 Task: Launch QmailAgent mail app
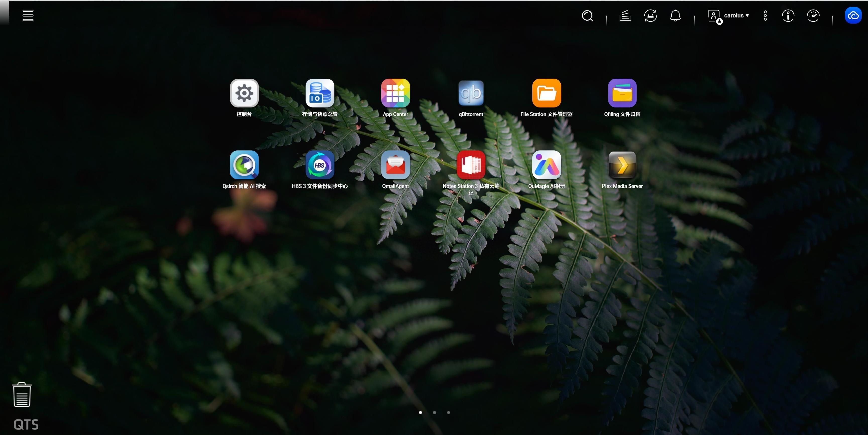tap(395, 165)
